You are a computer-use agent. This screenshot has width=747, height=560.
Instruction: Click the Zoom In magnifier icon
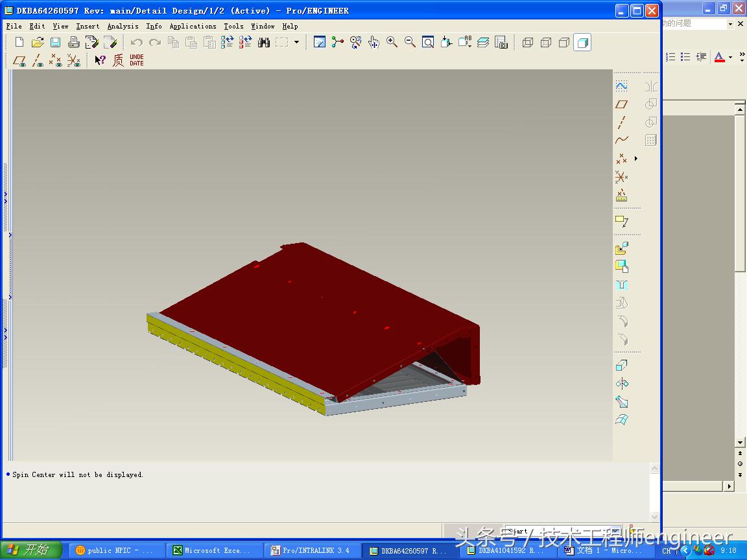(392, 42)
